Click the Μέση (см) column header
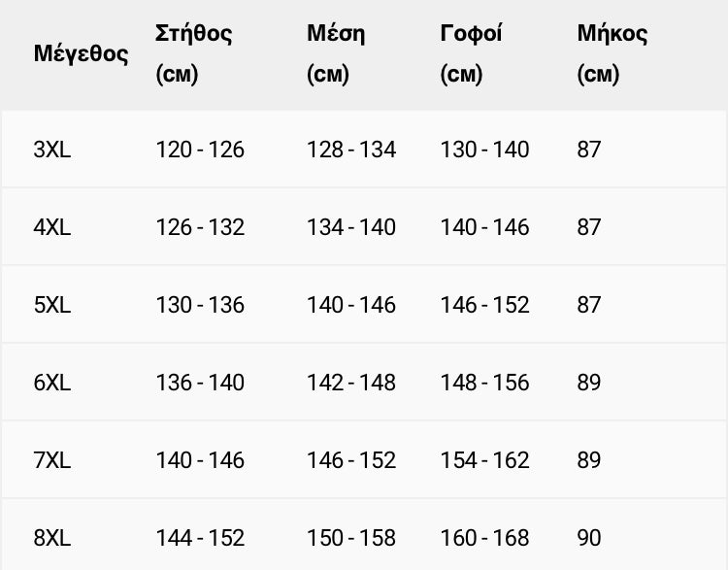The image size is (728, 570). tap(336, 53)
